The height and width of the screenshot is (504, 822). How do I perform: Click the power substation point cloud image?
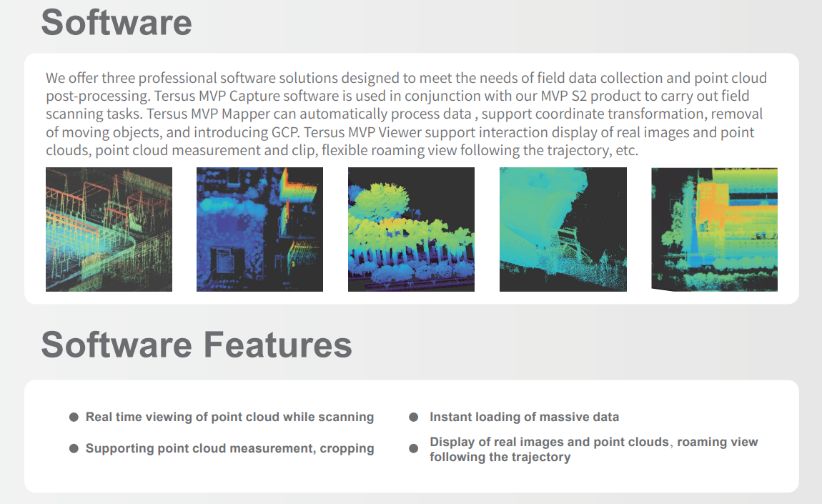pos(109,229)
